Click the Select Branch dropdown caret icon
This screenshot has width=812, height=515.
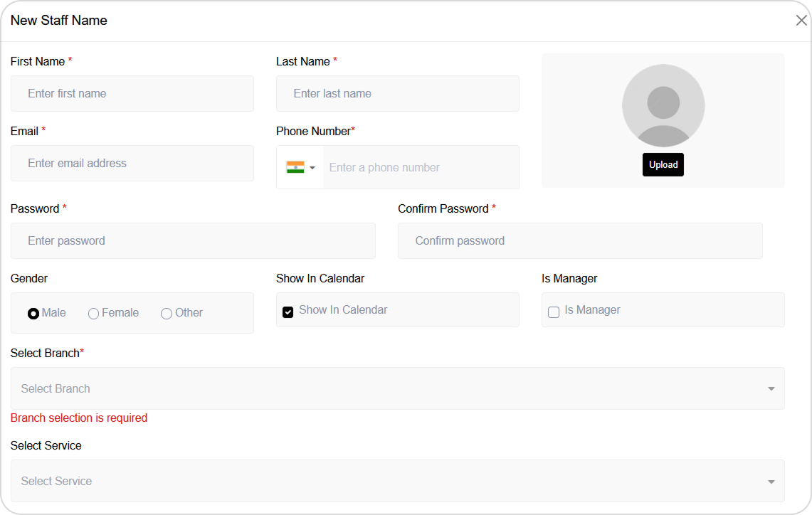pos(771,389)
